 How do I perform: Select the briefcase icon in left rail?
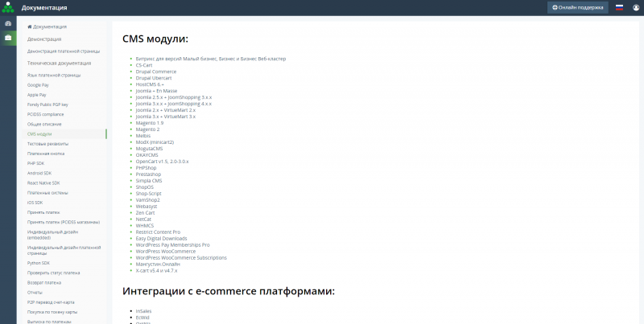pos(8,38)
